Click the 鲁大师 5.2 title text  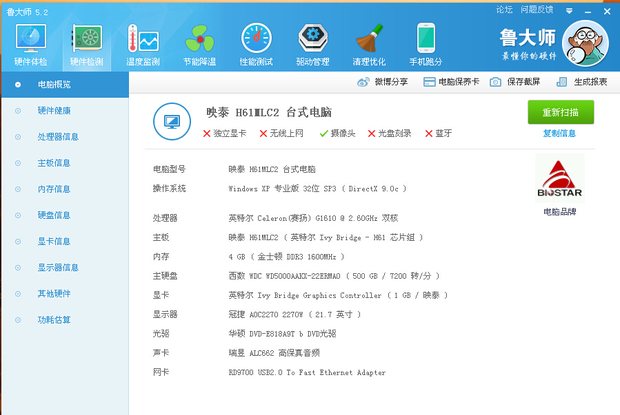click(27, 12)
